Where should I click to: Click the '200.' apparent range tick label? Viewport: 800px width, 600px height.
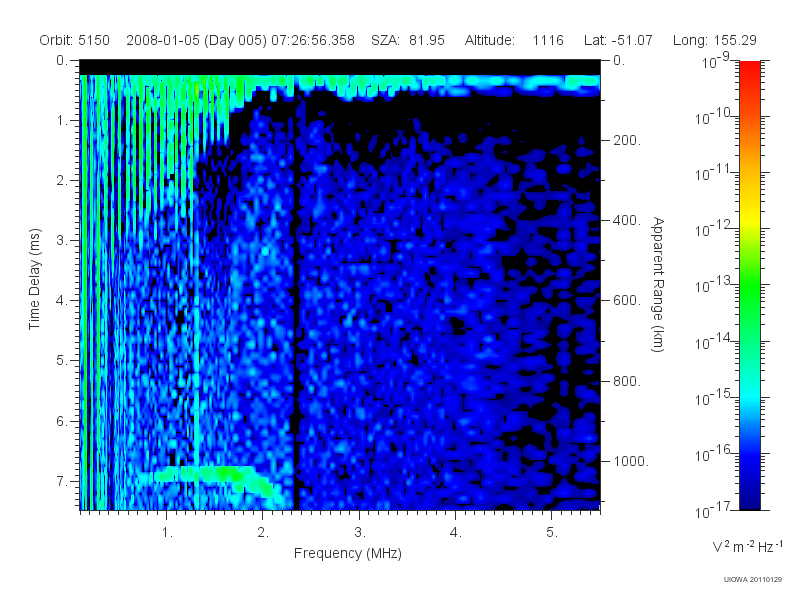click(x=627, y=140)
